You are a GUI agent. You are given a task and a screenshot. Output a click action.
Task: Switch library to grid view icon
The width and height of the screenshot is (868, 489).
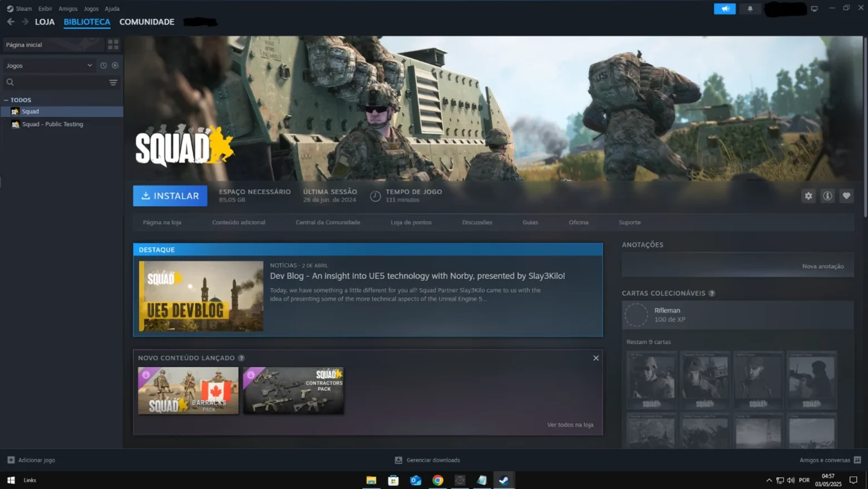(113, 45)
